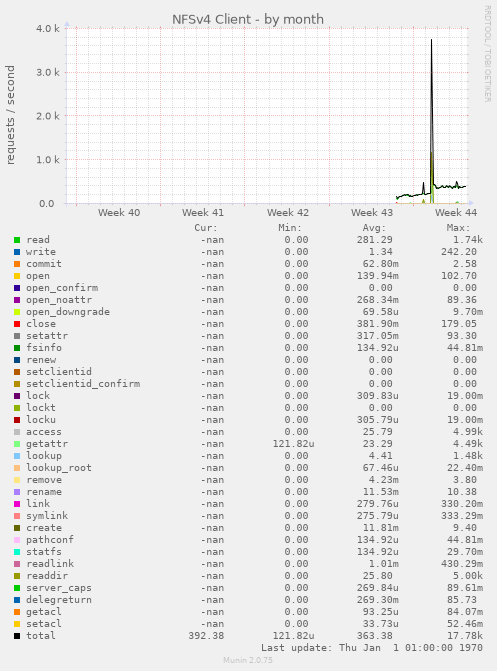Screen dimensions: 497x671
Task: Select the 'Week 43' x-axis label
Action: click(x=372, y=213)
